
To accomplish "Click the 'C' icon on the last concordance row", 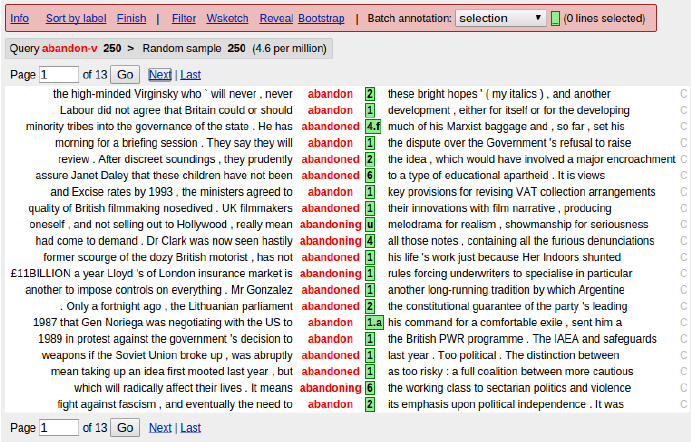I will (x=684, y=404).
